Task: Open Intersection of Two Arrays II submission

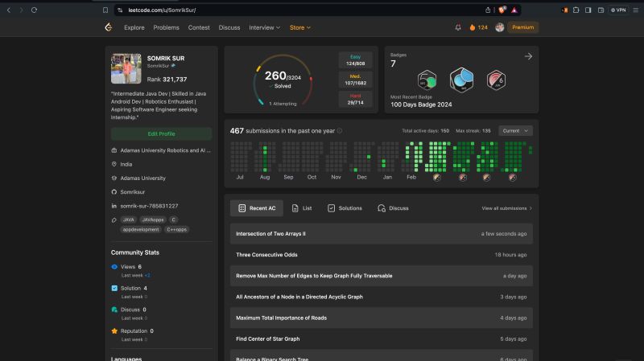Action: tap(381, 234)
